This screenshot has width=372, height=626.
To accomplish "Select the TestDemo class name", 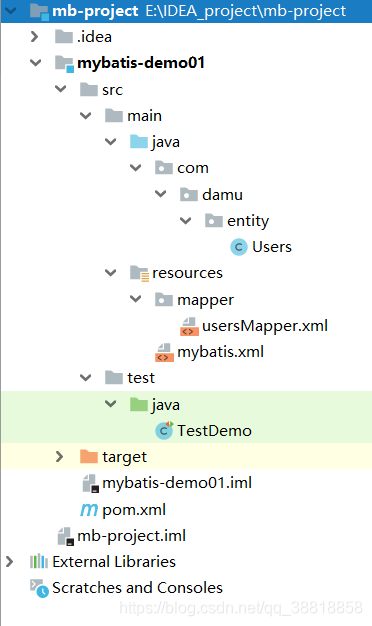I will 214,431.
